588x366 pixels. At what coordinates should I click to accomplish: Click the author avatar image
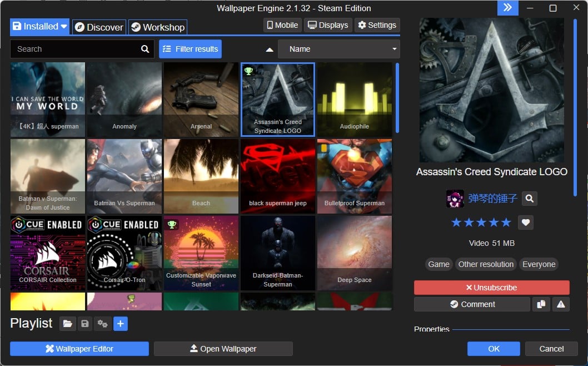point(455,199)
